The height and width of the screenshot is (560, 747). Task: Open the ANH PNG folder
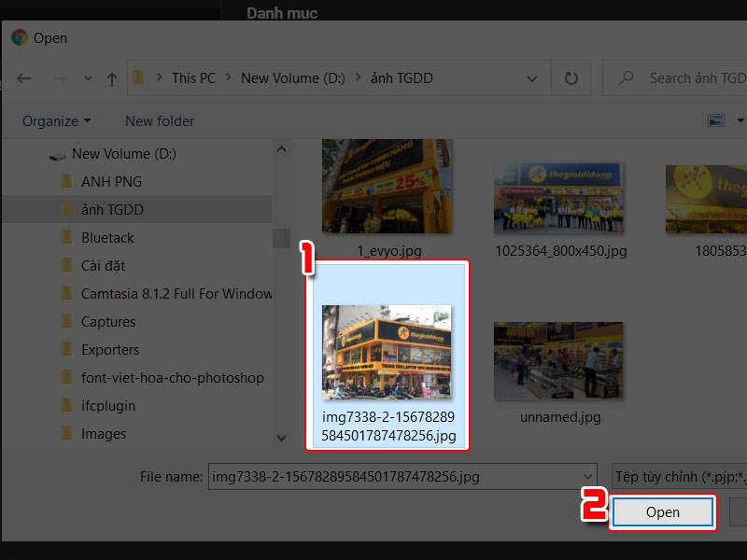coord(111,182)
